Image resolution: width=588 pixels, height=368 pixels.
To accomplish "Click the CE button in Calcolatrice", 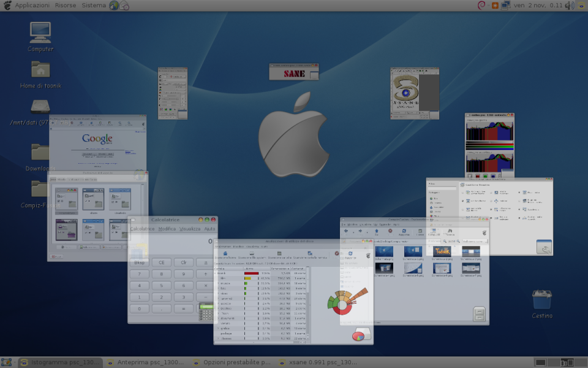I will pyautogui.click(x=161, y=263).
